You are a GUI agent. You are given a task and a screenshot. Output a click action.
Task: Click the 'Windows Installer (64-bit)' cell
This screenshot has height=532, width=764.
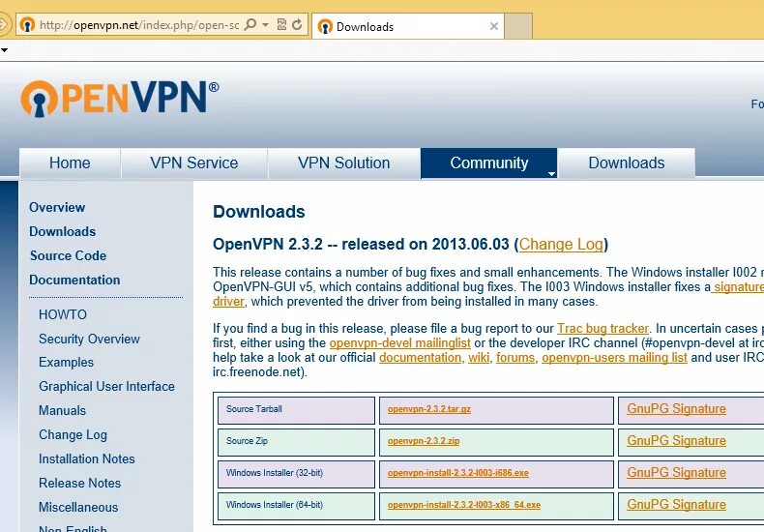click(296, 506)
